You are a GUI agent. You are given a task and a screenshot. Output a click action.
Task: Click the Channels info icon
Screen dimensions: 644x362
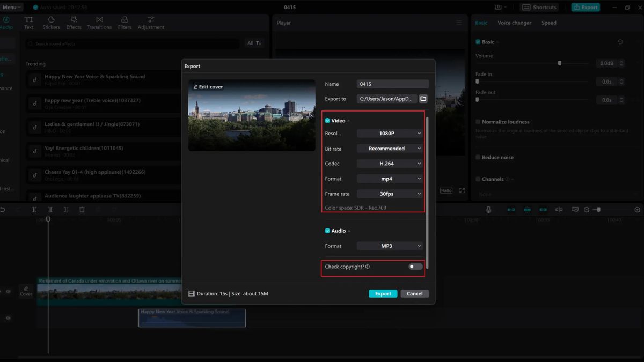508,179
